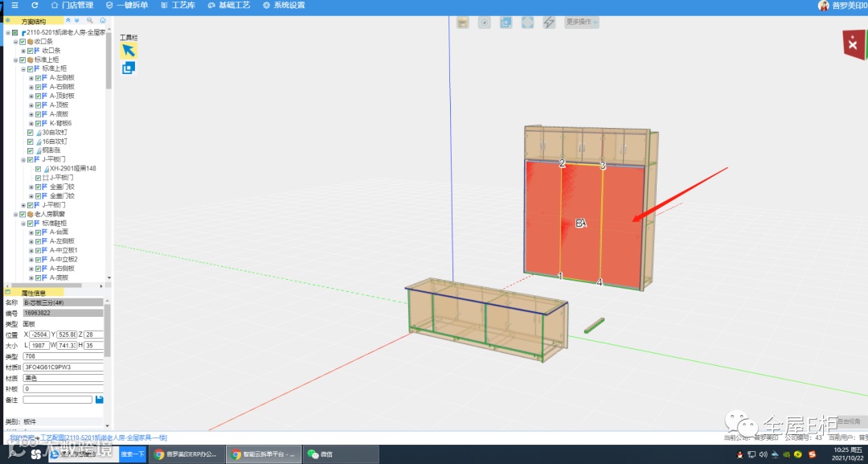Click the fit-to-screen frame icon
Viewport: 868px width, 464px height.
[527, 23]
